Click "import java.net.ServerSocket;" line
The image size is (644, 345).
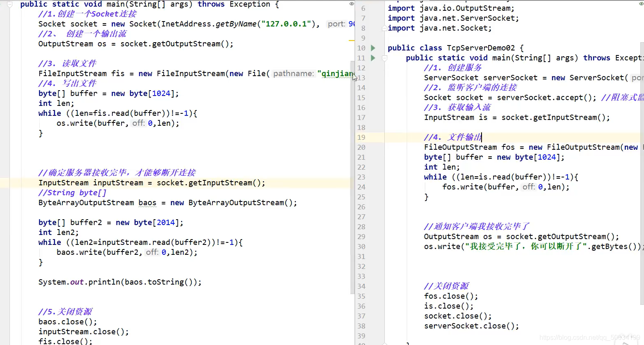click(453, 18)
